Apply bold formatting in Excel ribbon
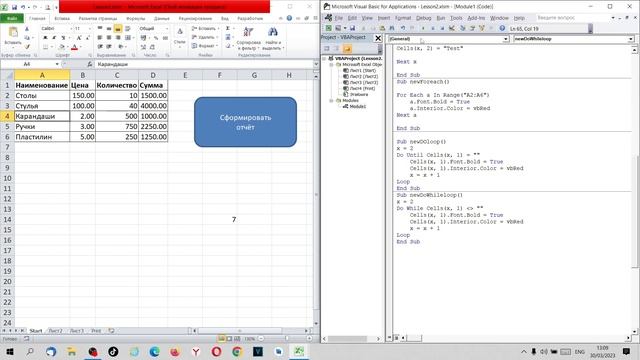This screenshot has width=640, height=360. pos(45,38)
